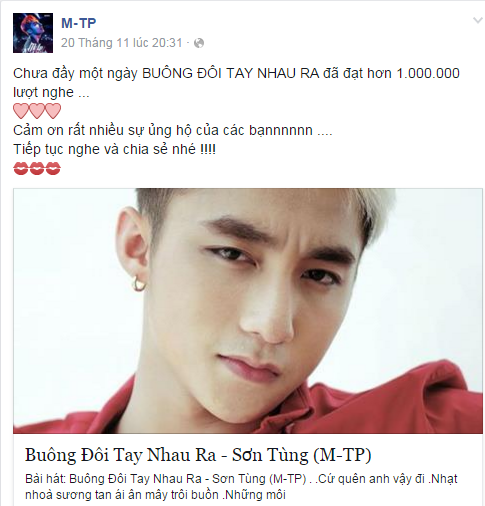
Task: Click the gold earring in the preview photo
Action: [x=137, y=284]
